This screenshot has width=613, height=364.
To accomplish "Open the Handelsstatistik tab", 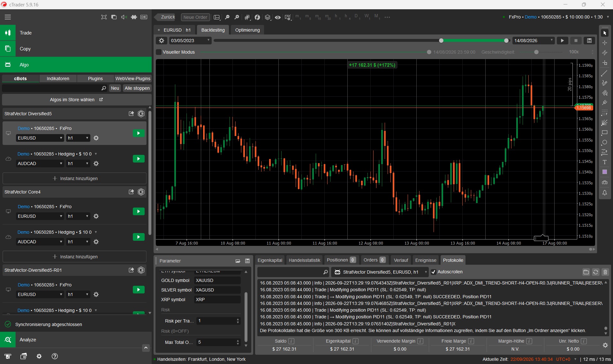I will 304,260.
